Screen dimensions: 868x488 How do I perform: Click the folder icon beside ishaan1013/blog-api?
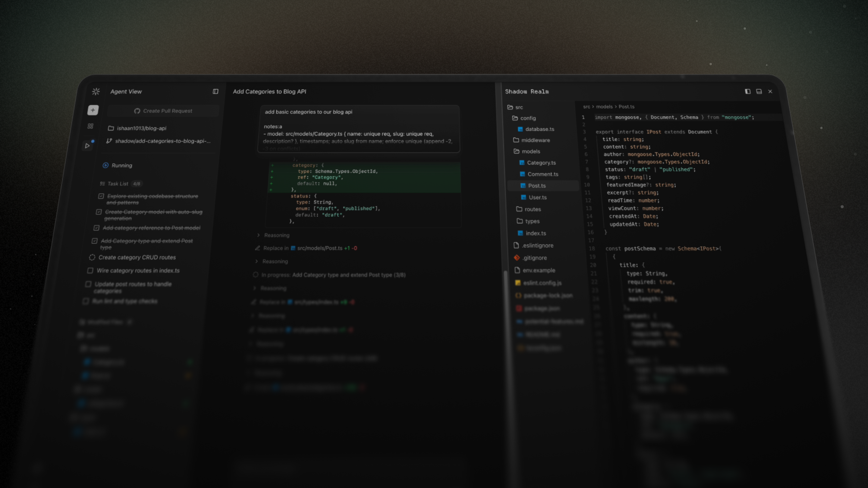point(111,128)
